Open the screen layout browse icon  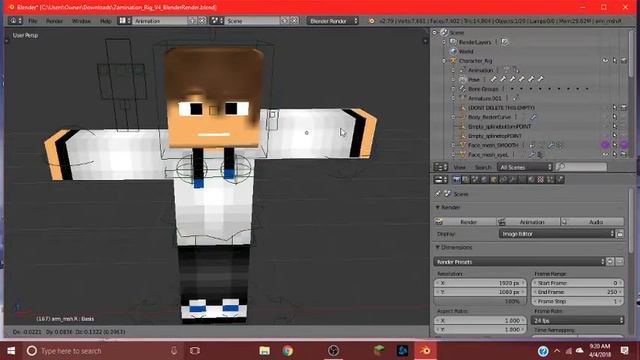[124, 20]
